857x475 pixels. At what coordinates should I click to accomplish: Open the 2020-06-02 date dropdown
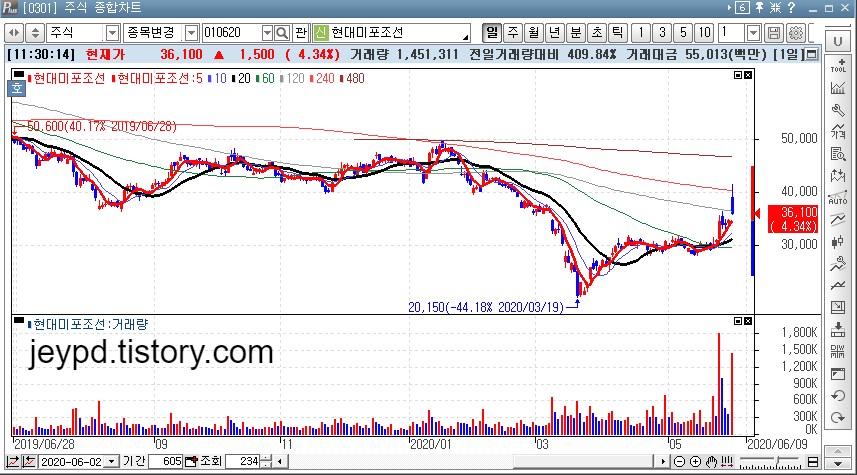point(111,462)
